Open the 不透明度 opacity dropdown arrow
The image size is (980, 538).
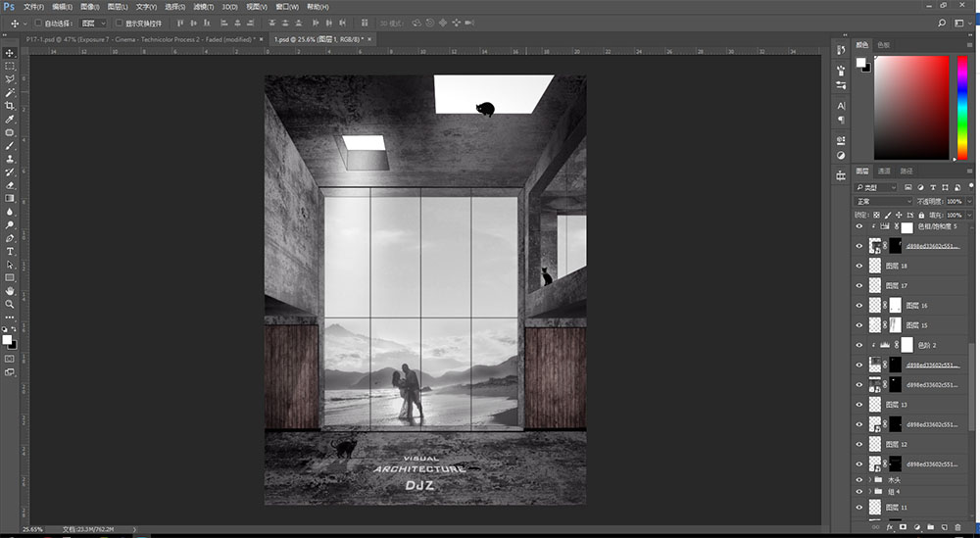click(x=969, y=201)
